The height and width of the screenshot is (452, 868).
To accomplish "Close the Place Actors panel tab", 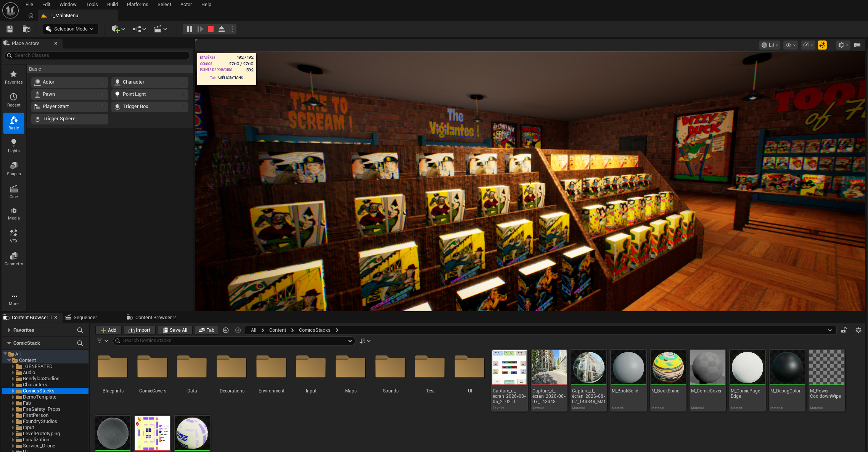I will click(56, 44).
